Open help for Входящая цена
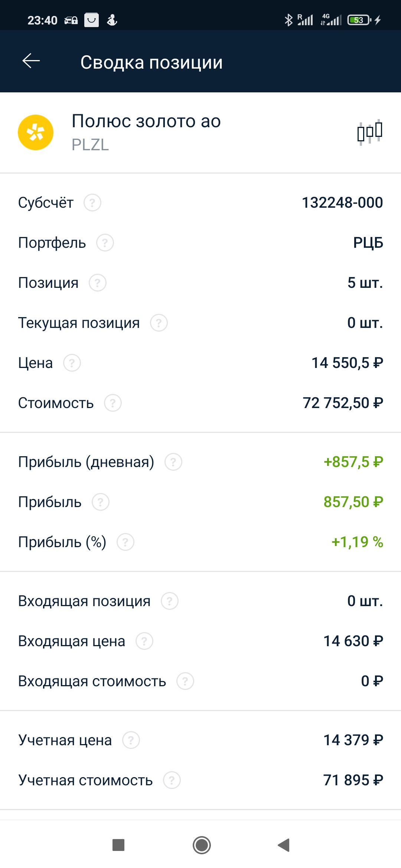Screen dimensions: 401x868 tap(144, 641)
